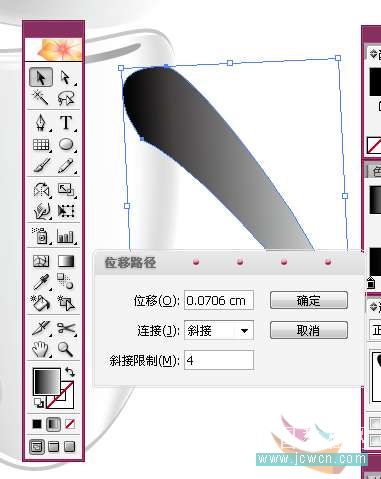Click the flower image atop the toolbox
The image size is (381, 479).
(x=54, y=49)
